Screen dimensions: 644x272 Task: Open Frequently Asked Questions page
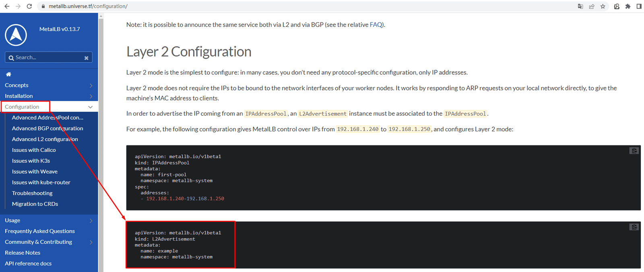(x=40, y=231)
